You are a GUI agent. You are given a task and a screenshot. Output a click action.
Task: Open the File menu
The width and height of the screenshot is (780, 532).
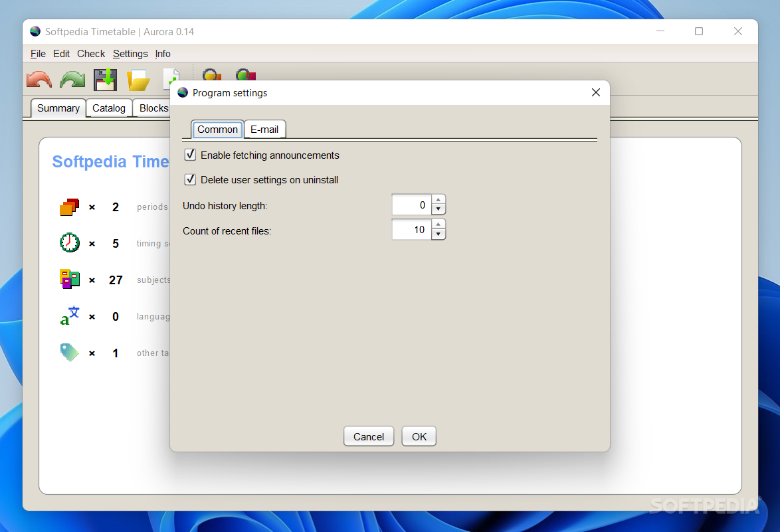[x=38, y=54]
